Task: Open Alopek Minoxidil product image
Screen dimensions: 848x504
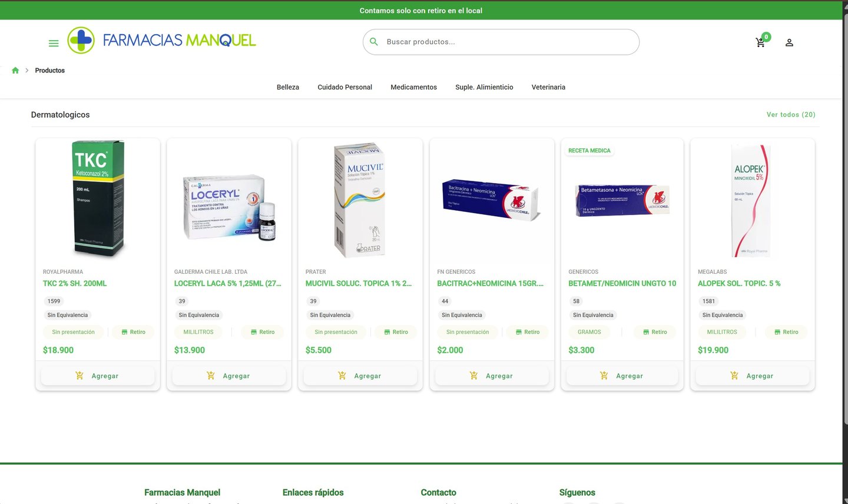Action: coord(751,200)
